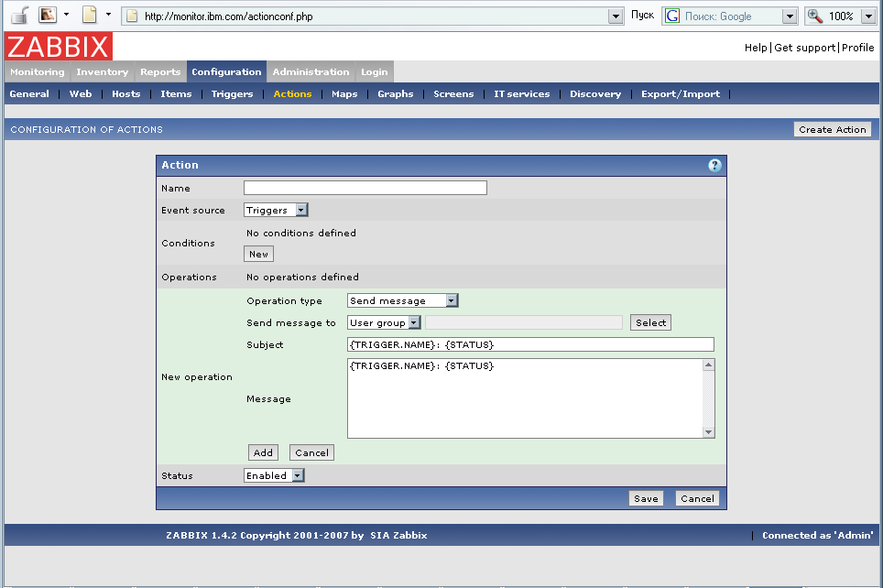This screenshot has height=588, width=883.
Task: Click the Message scrollbar down arrow
Action: (708, 432)
